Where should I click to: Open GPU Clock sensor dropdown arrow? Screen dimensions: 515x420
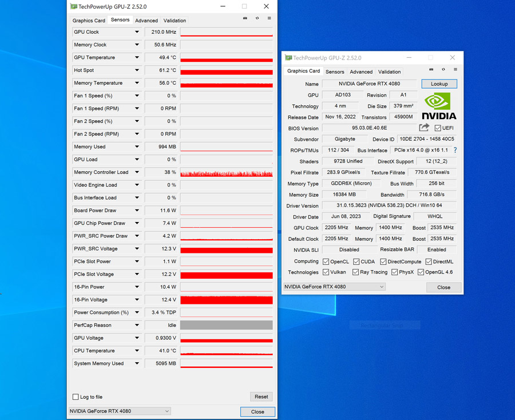(137, 32)
